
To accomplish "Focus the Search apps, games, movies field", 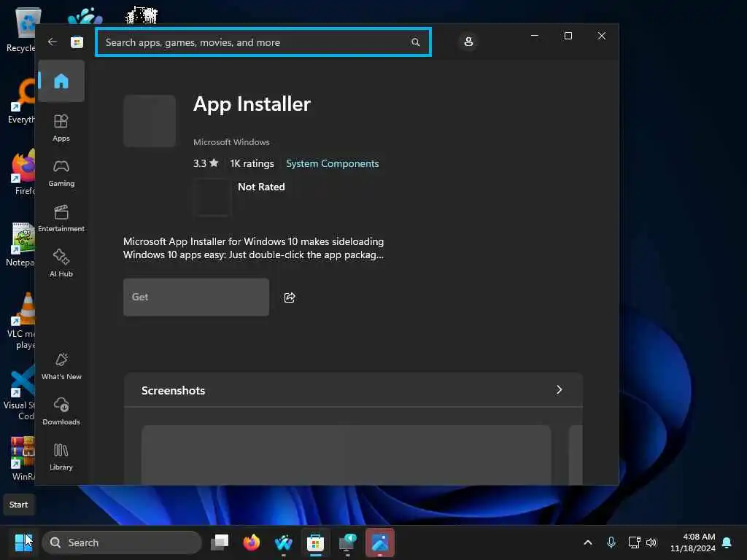I will [x=263, y=42].
